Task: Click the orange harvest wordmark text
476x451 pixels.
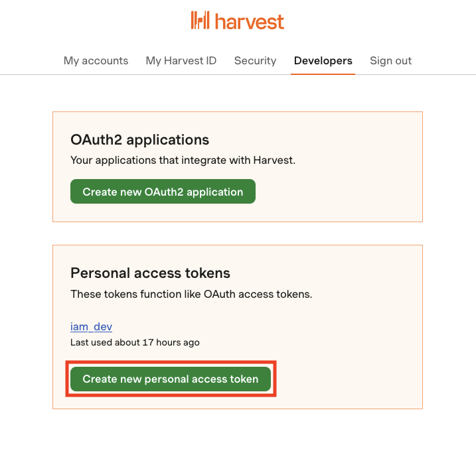Action: point(250,21)
